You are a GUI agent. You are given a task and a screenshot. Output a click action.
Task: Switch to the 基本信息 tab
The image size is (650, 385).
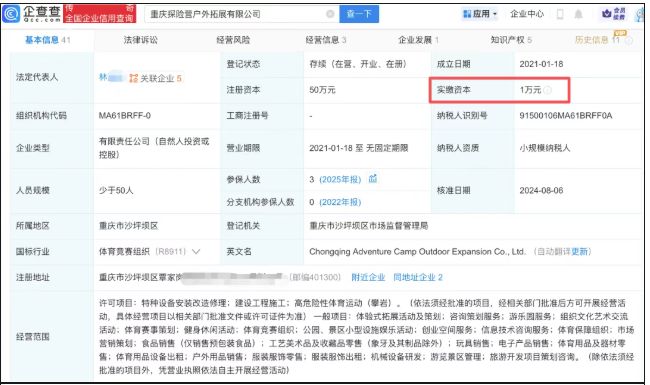(47, 40)
